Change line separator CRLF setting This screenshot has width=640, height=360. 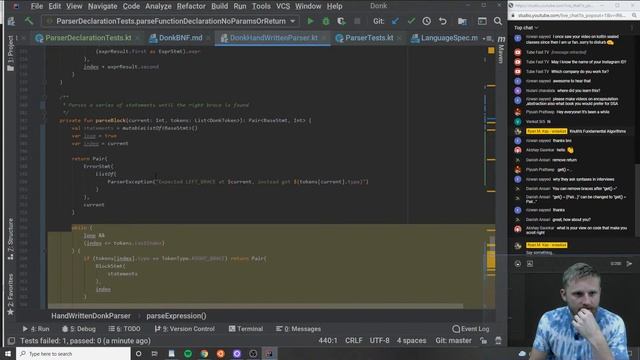(353, 340)
